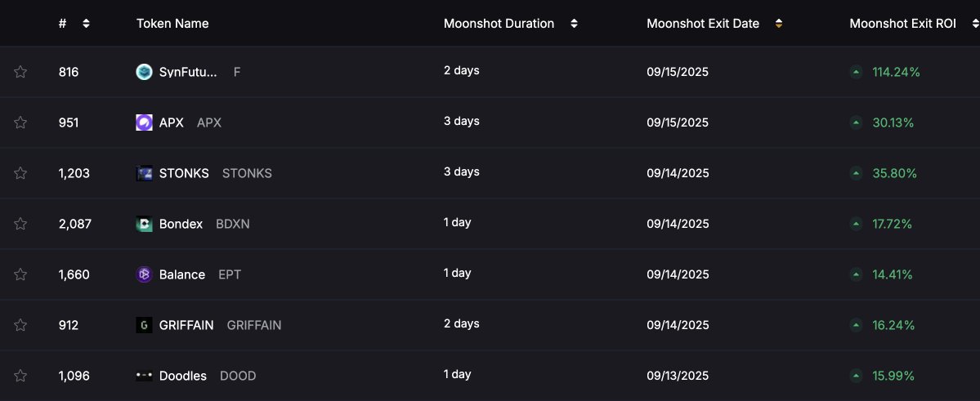Click rank number 1,096
The image size is (980, 401).
pyautogui.click(x=74, y=376)
